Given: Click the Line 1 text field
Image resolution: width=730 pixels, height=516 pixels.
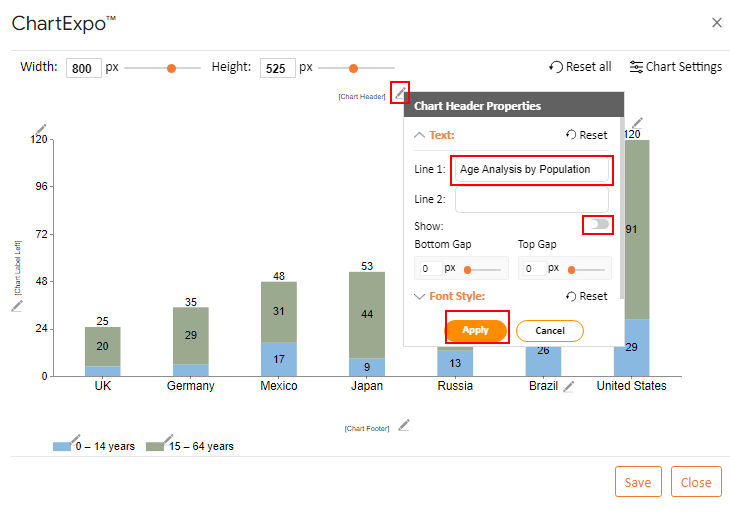Looking at the screenshot, I should tap(532, 170).
